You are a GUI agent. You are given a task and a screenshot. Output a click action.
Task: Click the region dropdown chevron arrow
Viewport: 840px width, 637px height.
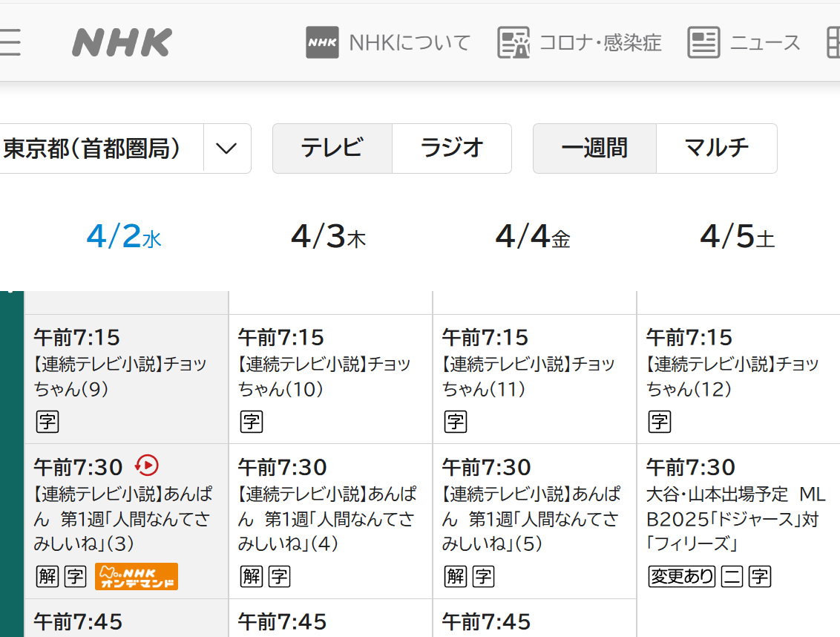(x=226, y=148)
